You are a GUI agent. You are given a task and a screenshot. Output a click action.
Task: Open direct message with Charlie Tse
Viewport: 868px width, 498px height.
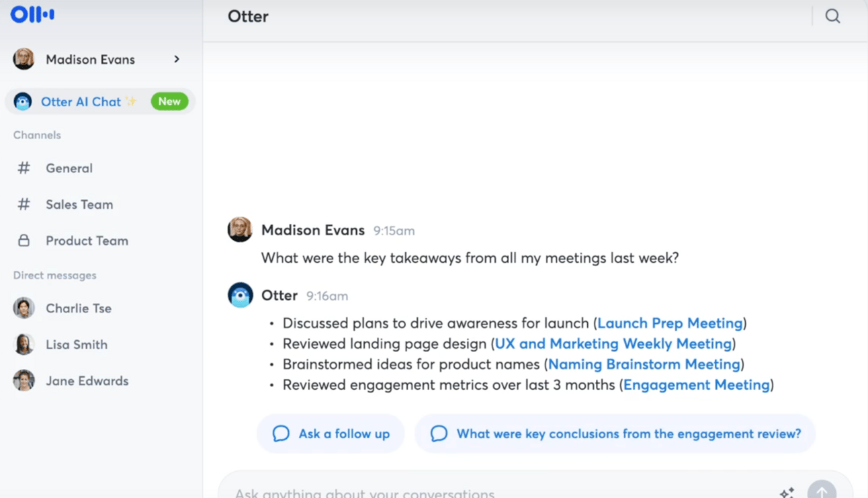[78, 308]
